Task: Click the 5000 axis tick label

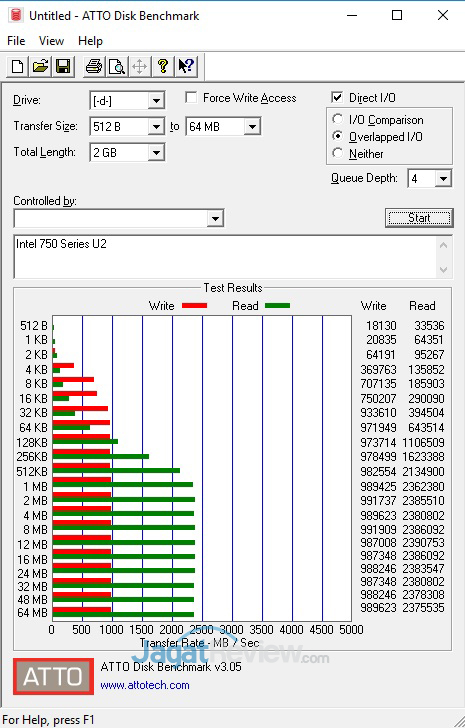Action: 352,630
